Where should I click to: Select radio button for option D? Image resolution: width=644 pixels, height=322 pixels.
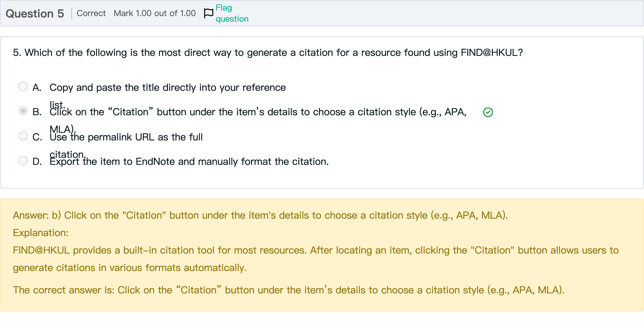click(23, 160)
